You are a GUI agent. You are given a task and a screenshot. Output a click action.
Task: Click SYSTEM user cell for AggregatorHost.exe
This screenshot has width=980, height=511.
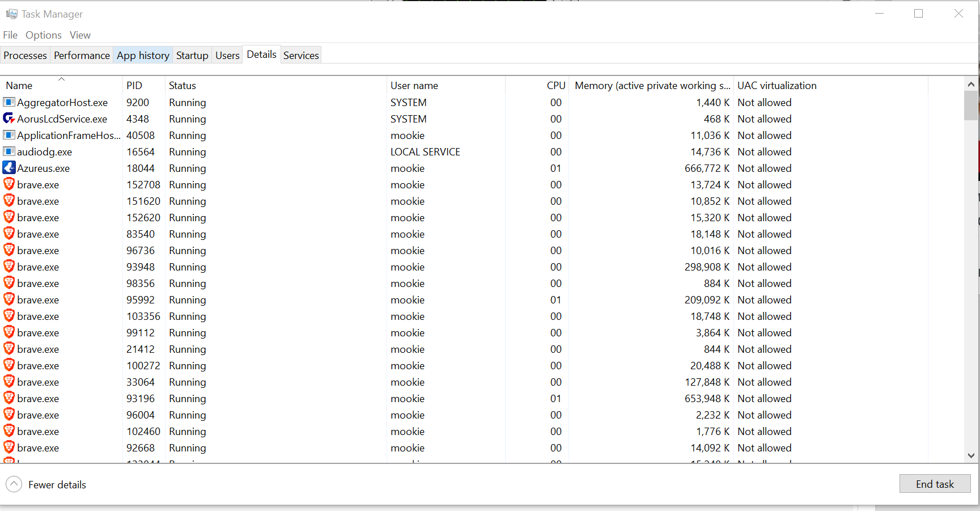click(x=408, y=103)
